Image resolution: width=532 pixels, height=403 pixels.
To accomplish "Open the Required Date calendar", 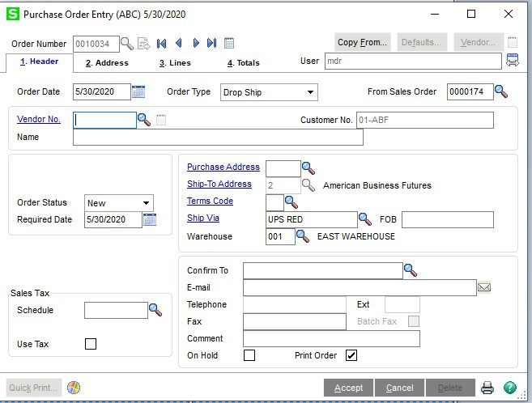I will click(150, 219).
